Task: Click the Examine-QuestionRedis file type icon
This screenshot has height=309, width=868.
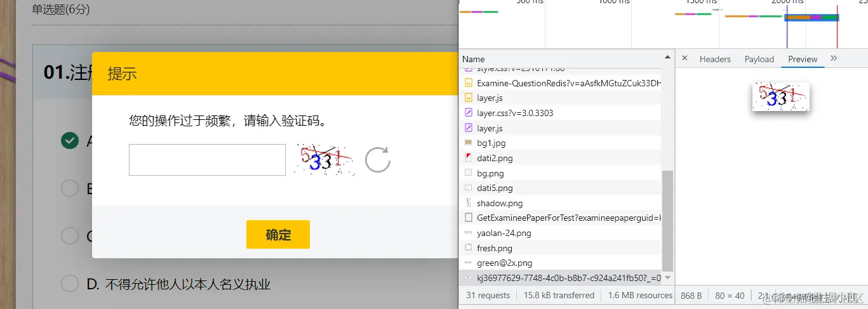Action: pyautogui.click(x=469, y=82)
